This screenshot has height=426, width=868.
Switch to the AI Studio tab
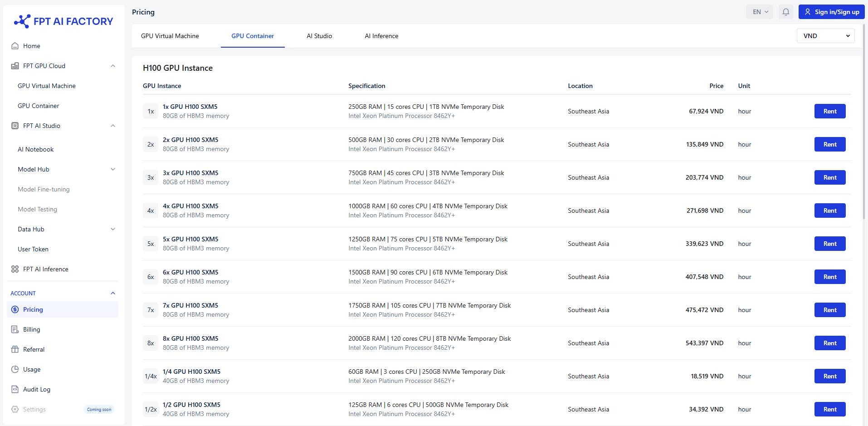[x=319, y=36]
